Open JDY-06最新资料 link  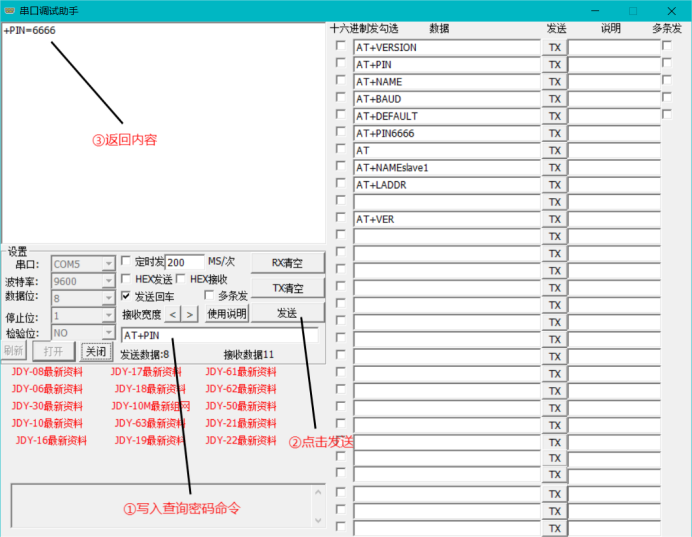click(47, 389)
